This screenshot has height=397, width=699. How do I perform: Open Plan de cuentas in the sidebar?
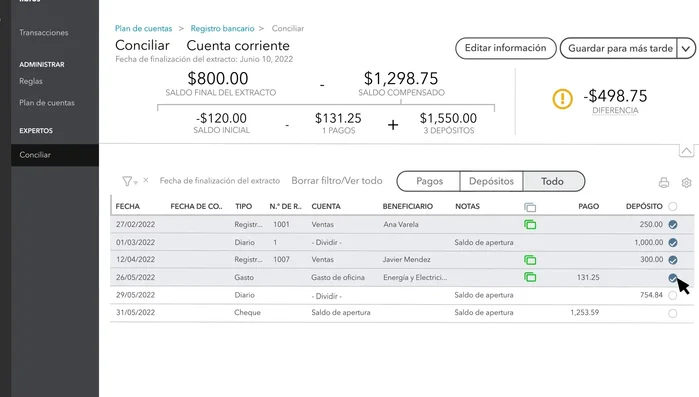(x=47, y=102)
